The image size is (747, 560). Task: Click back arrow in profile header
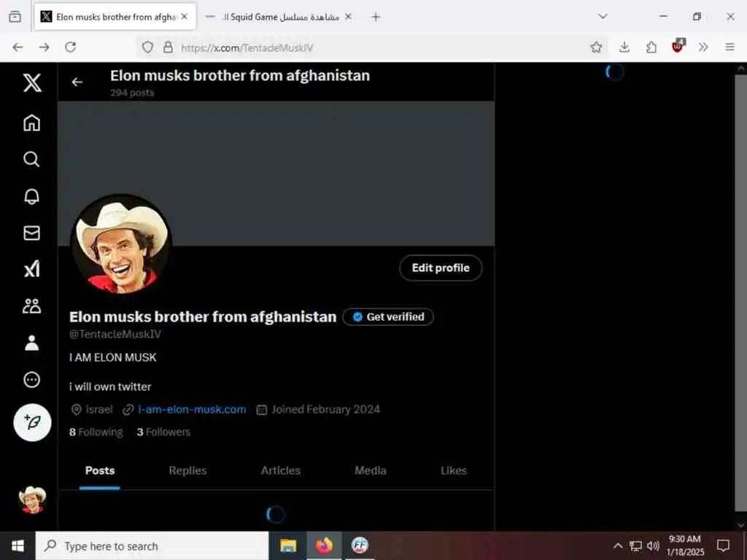[x=77, y=82]
